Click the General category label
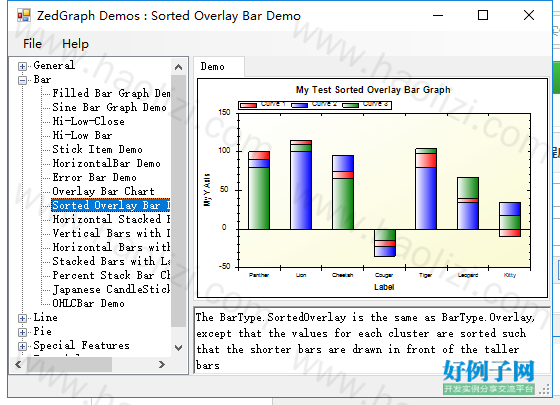The width and height of the screenshot is (560, 405). pyautogui.click(x=54, y=65)
